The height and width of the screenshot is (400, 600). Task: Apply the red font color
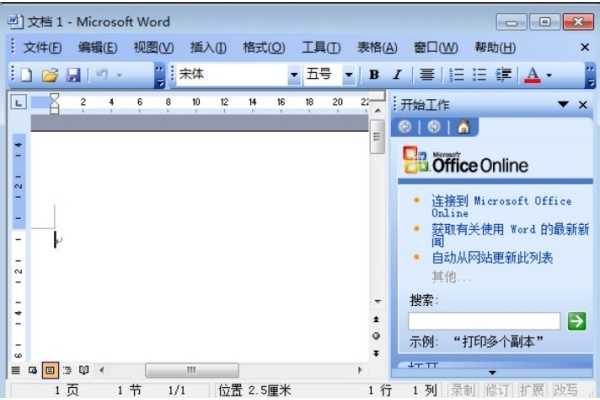point(532,75)
